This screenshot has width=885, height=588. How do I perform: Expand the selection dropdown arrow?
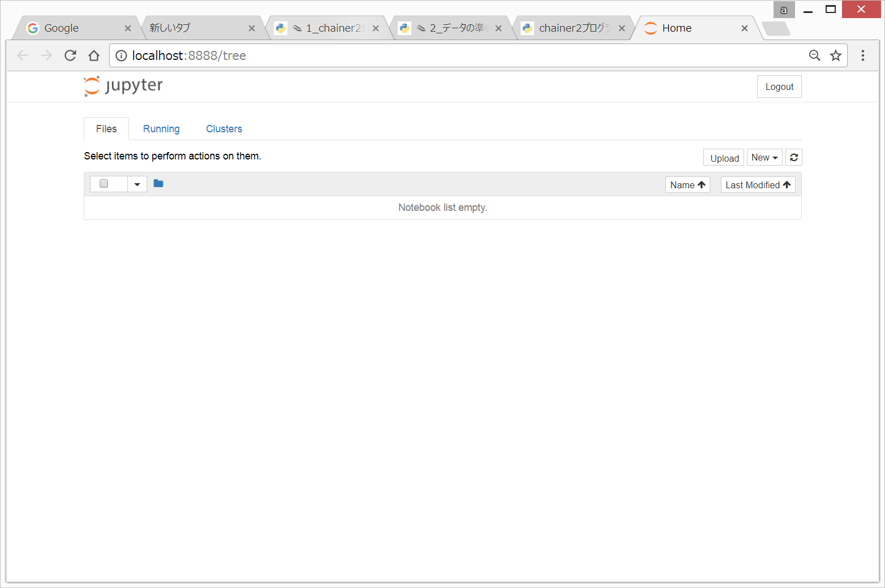pos(137,184)
